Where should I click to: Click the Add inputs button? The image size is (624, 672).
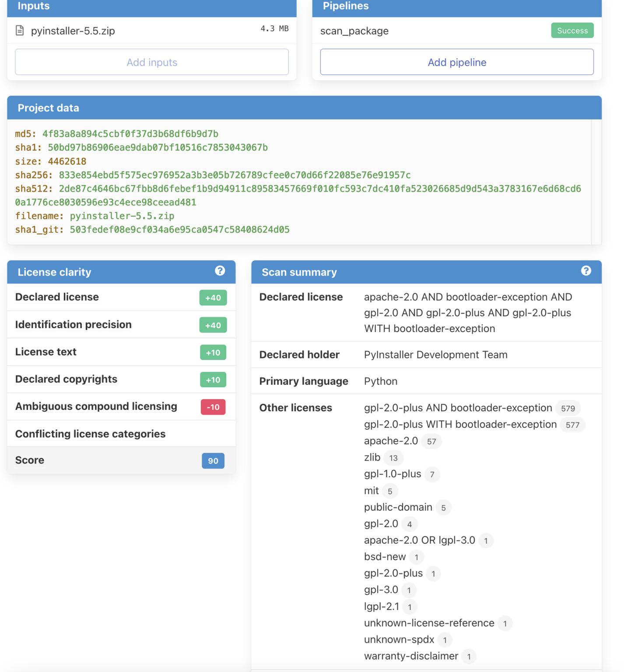coord(152,62)
